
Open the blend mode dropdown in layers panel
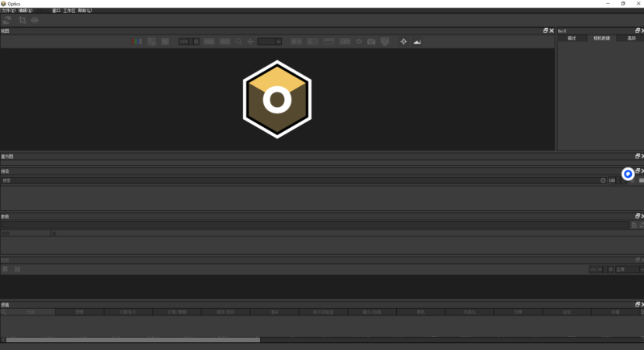625,270
